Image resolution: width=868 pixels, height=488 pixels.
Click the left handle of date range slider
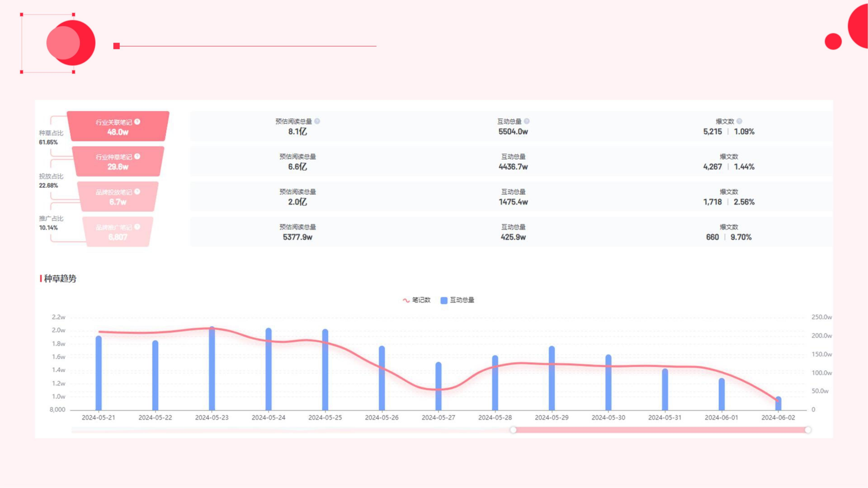coord(513,430)
